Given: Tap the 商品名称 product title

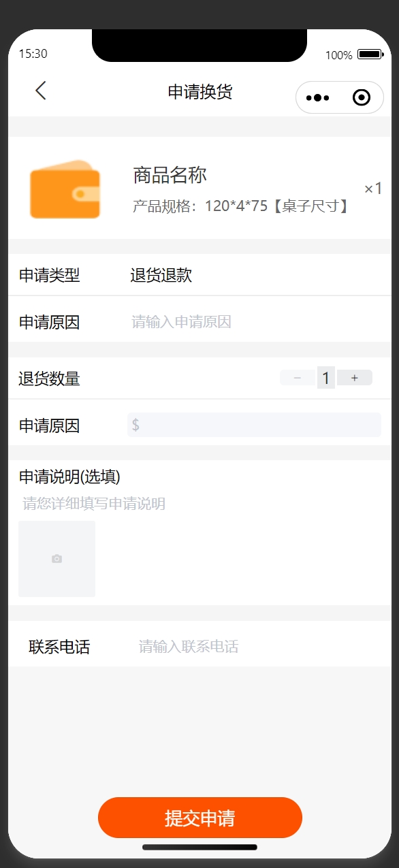Looking at the screenshot, I should click(x=170, y=175).
